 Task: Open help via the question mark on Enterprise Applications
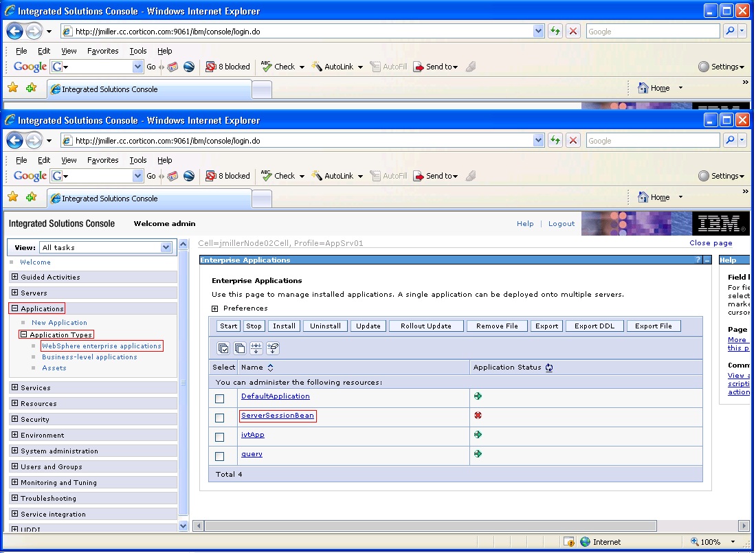(x=698, y=260)
